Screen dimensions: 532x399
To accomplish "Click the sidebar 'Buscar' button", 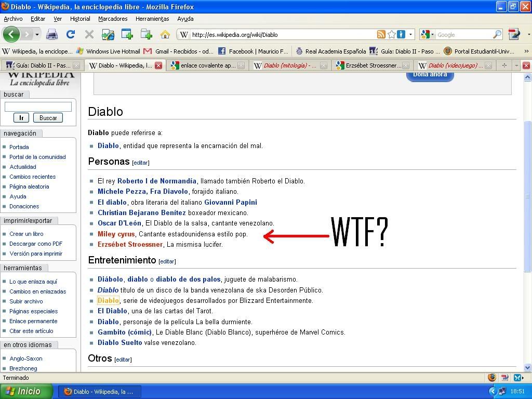I will [x=48, y=118].
